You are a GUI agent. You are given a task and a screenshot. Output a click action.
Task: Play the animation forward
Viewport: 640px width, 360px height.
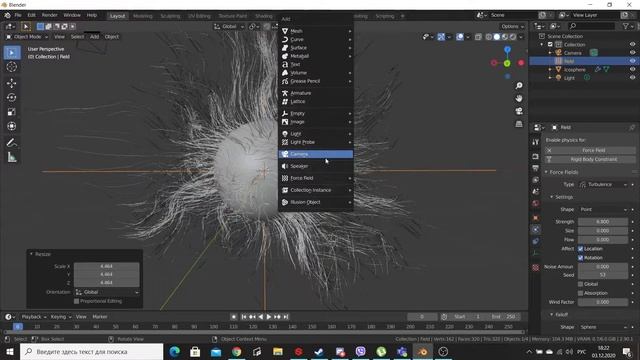click(x=269, y=317)
